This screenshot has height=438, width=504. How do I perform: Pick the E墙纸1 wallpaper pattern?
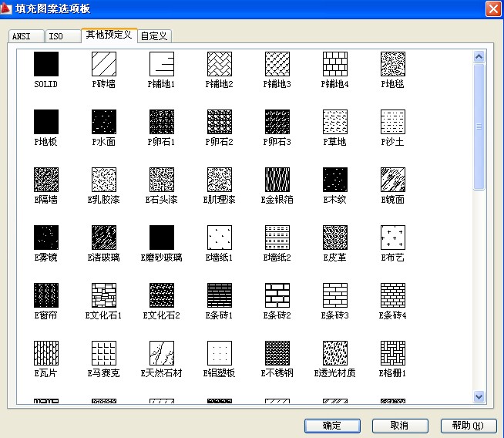pos(220,238)
